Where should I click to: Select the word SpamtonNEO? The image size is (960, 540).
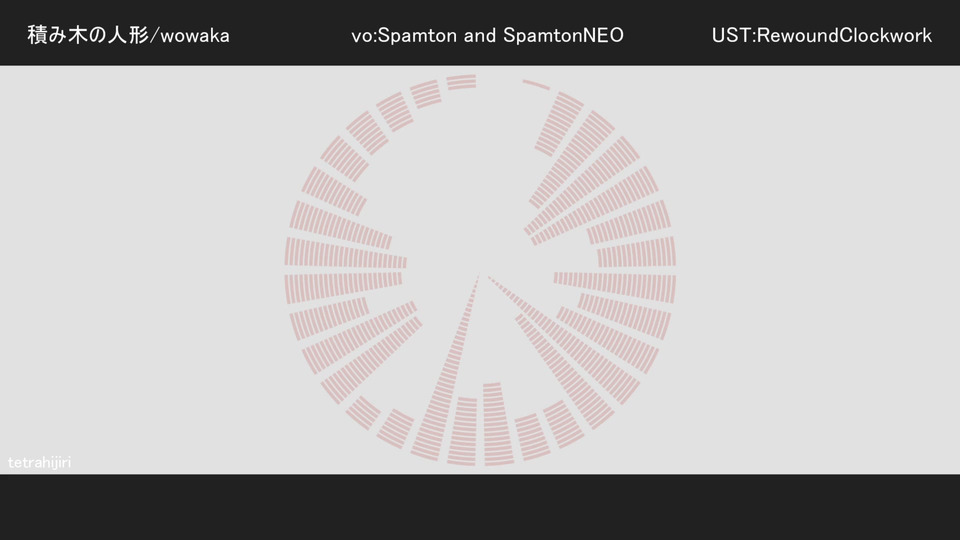(563, 36)
